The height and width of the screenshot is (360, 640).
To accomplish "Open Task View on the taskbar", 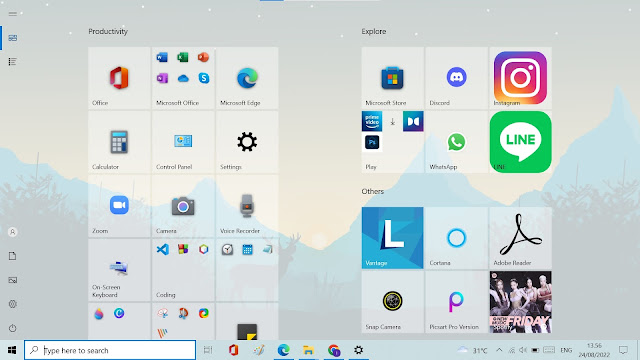I will 208,350.
